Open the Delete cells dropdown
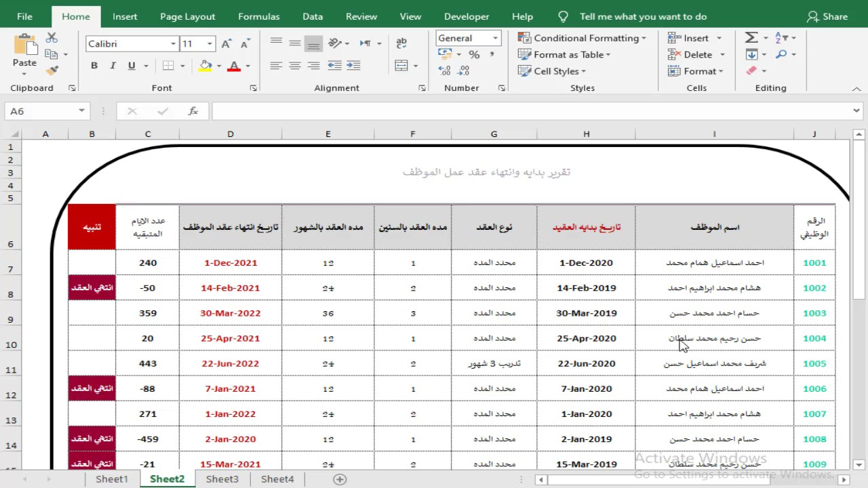This screenshot has width=868, height=488. tap(722, 54)
